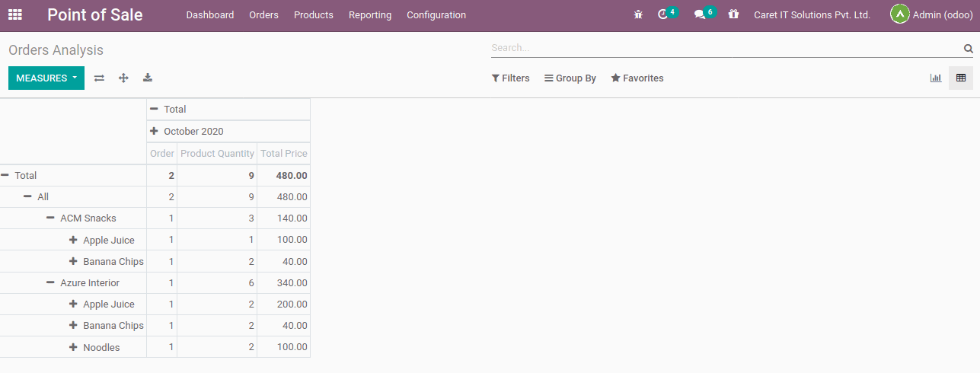
Task: Expand the Noodles row
Action: point(73,347)
